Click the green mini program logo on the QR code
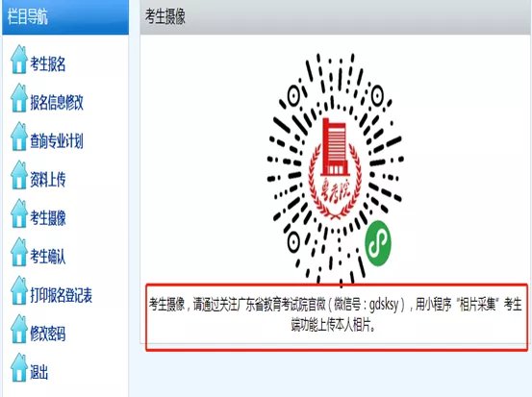Viewport: 532px width, 397px height. pos(378,243)
